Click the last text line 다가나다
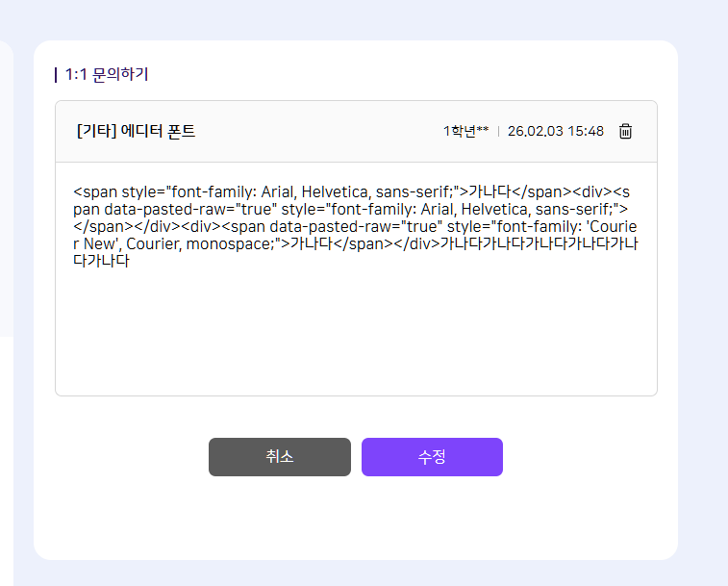 click(x=101, y=261)
